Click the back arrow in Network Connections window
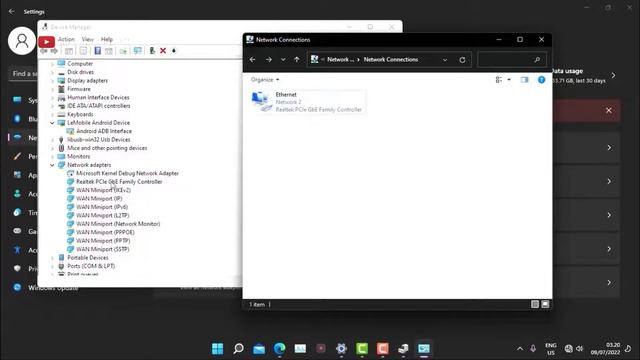The image size is (640, 360). point(253,60)
